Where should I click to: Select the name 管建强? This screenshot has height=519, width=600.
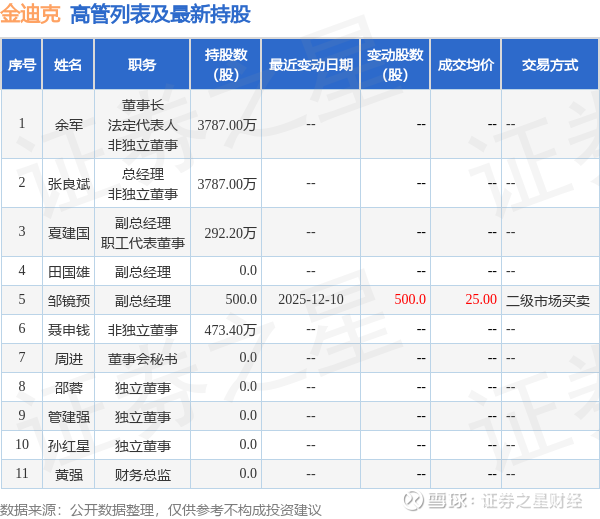coord(68,417)
